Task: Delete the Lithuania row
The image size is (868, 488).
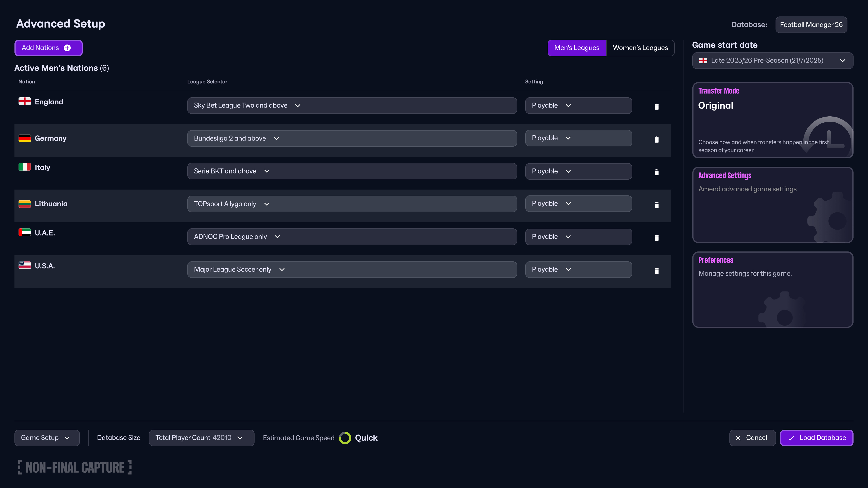Action: point(656,205)
